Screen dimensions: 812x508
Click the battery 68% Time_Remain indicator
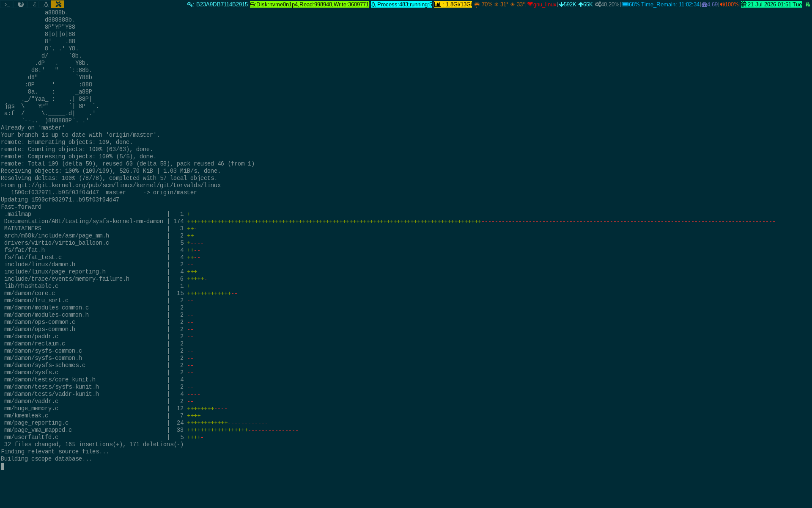[x=660, y=4]
